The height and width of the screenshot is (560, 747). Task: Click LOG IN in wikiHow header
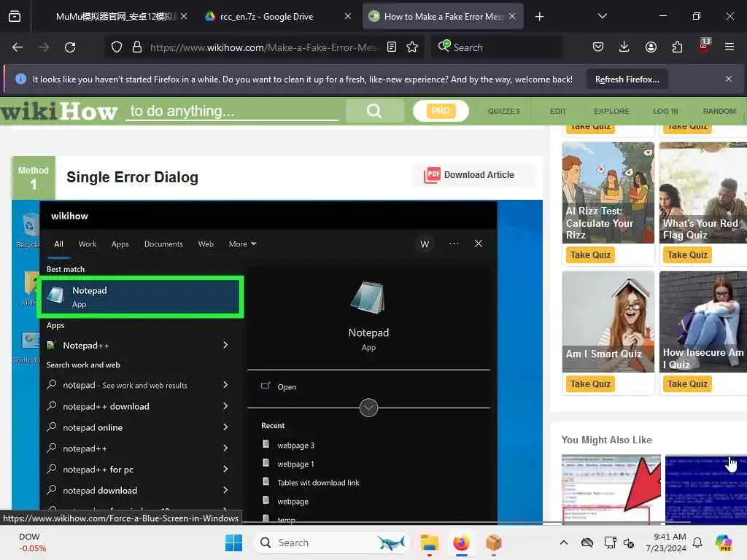[x=665, y=112]
